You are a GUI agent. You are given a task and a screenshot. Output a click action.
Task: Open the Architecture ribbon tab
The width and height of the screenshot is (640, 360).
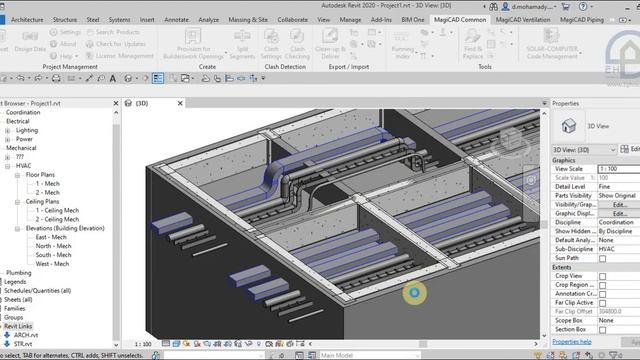click(27, 20)
